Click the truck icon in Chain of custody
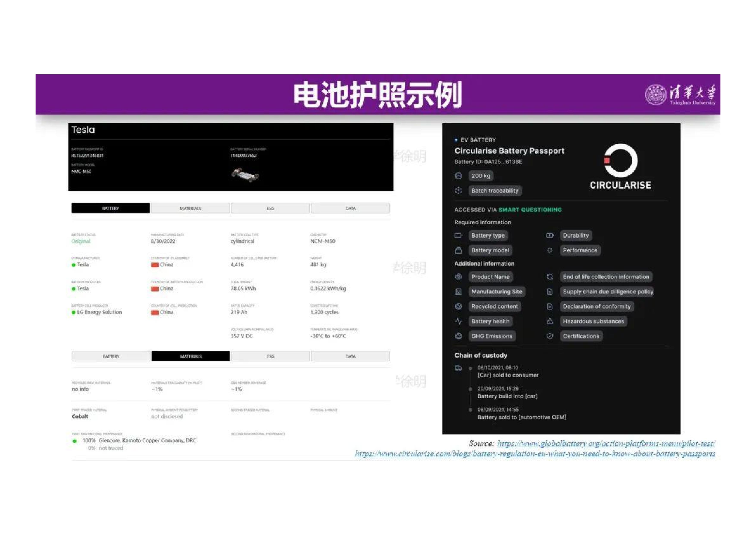This screenshot has width=756, height=535. point(458,368)
